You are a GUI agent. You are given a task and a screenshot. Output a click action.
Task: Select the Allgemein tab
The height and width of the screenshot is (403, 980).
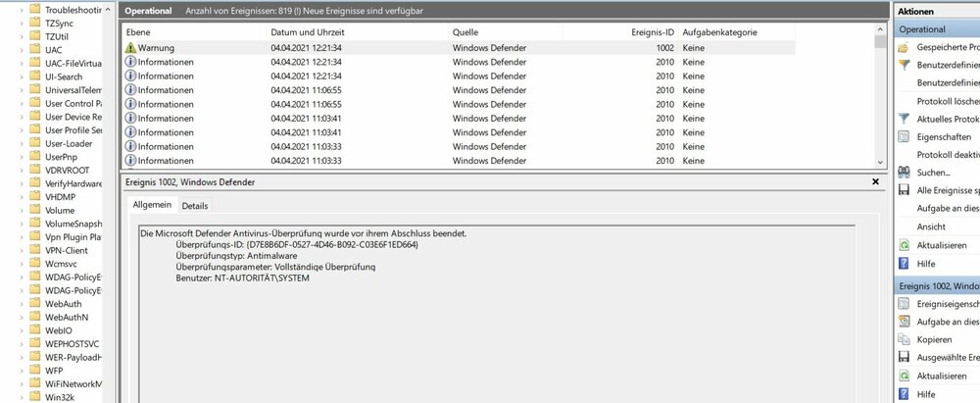152,205
